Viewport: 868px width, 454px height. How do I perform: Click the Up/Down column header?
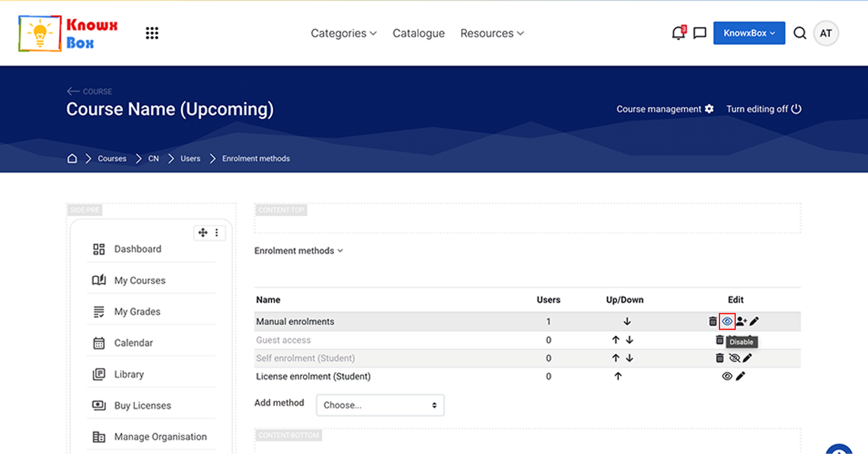pyautogui.click(x=624, y=300)
